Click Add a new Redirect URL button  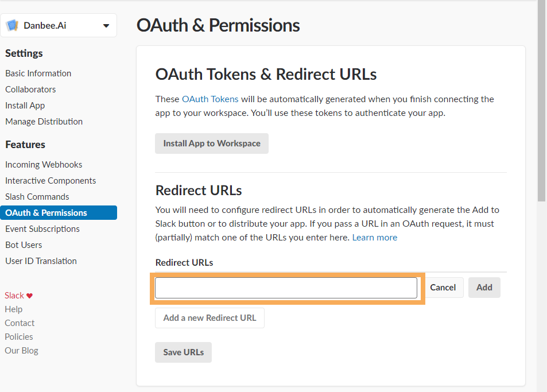point(210,318)
